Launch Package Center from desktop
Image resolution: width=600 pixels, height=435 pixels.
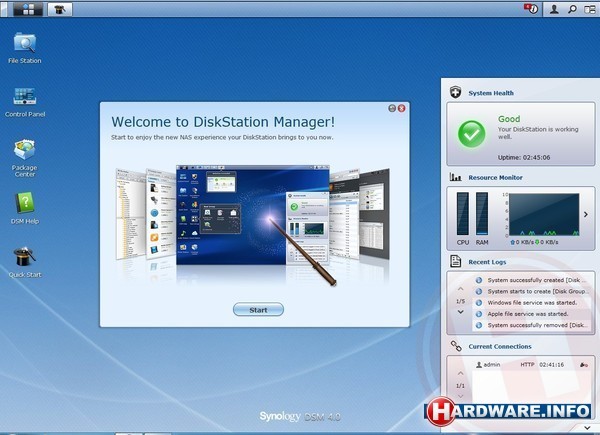(x=25, y=150)
